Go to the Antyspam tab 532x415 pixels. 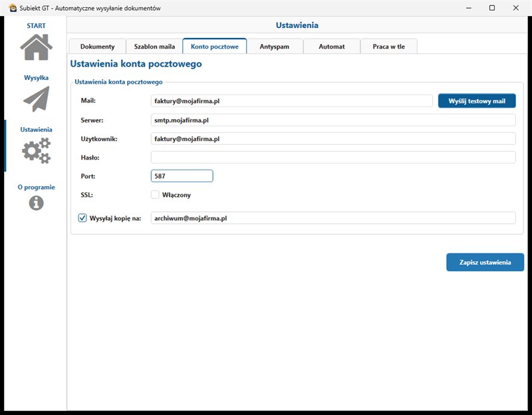pyautogui.click(x=275, y=47)
